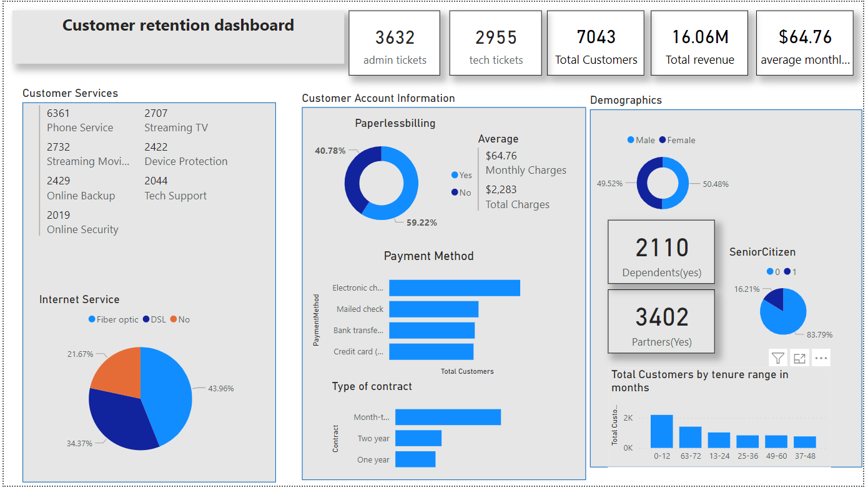Select the "1" legend on the SeniorCitizen pie
The image size is (868, 490).
pyautogui.click(x=791, y=272)
